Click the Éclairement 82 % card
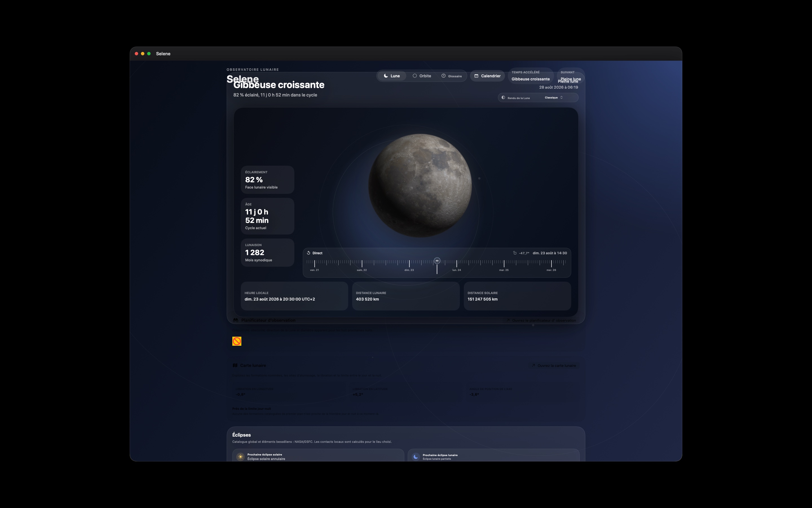812x508 pixels. click(267, 180)
